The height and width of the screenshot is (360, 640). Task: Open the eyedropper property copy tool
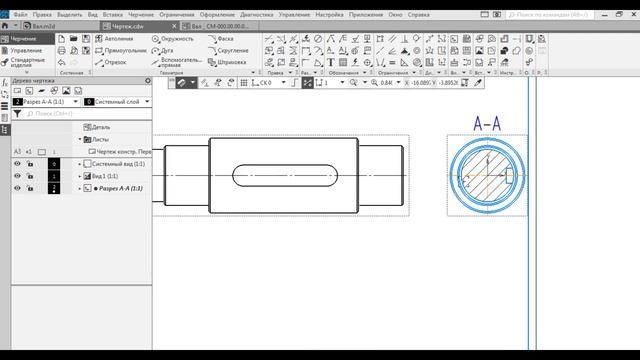coord(478,83)
